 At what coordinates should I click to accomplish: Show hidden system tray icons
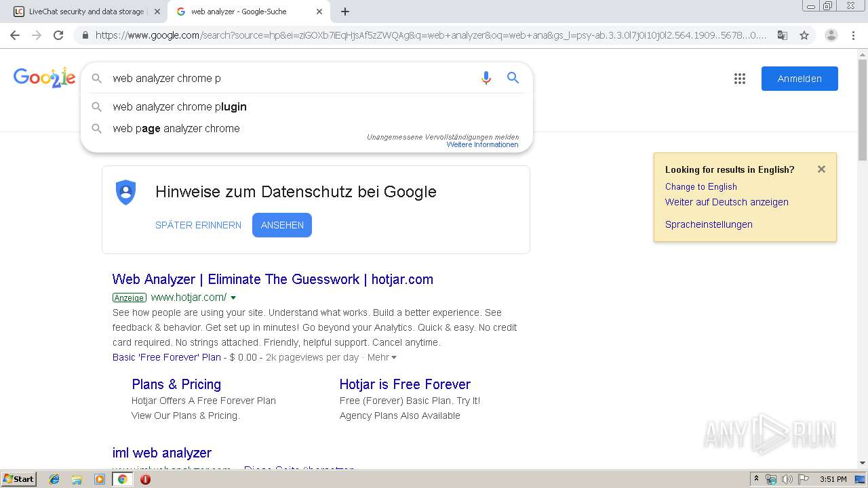pos(756,479)
